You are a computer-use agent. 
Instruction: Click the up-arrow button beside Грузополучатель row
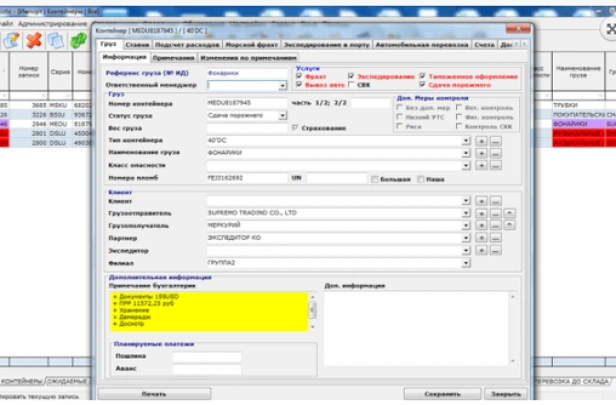click(509, 225)
